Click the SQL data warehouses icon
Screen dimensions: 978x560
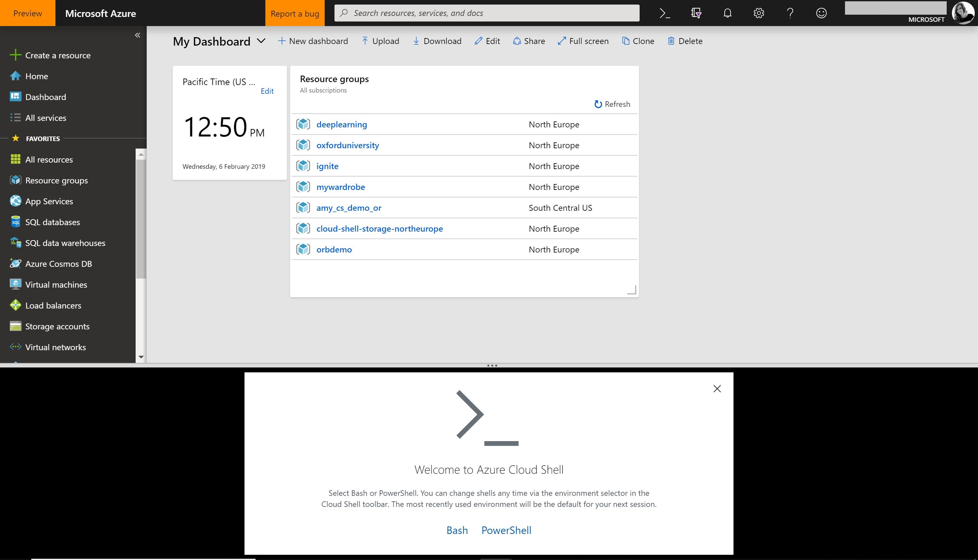point(15,243)
